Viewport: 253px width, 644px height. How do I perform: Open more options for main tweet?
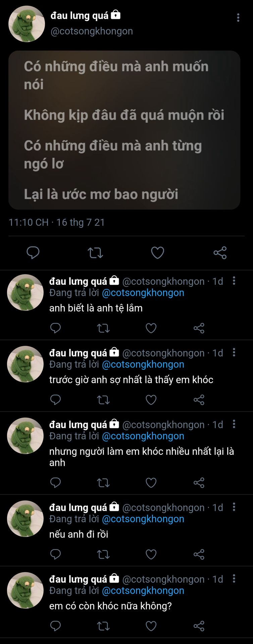click(238, 18)
